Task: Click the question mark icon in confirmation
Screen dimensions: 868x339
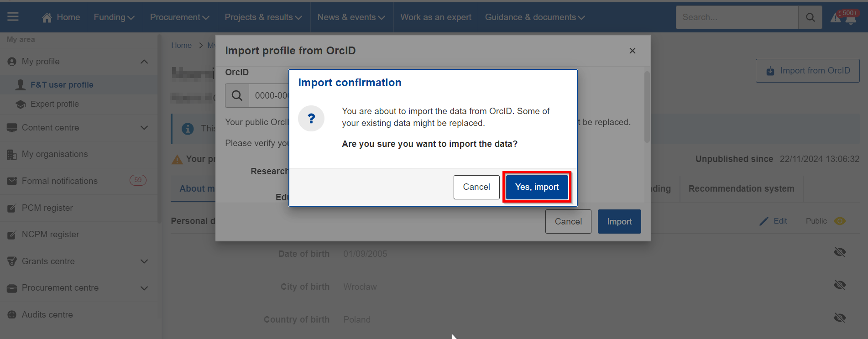Action: [x=311, y=119]
